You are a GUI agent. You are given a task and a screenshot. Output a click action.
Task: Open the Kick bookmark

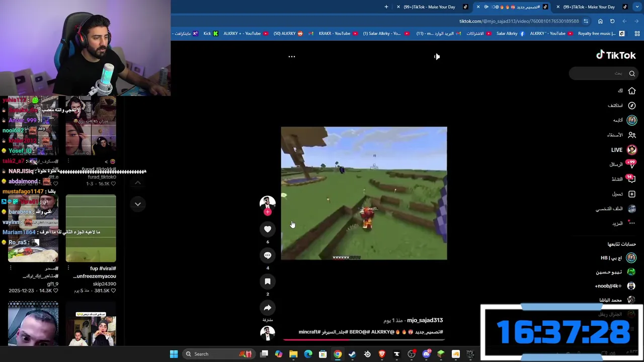point(211,34)
